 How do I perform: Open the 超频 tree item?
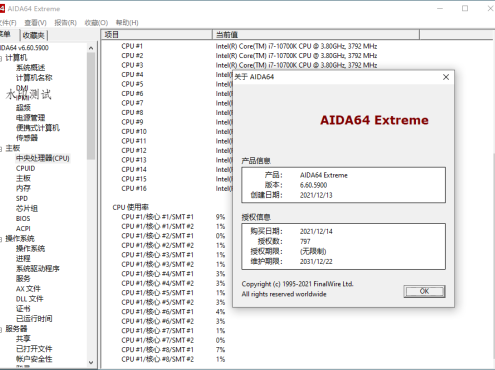pyautogui.click(x=23, y=108)
